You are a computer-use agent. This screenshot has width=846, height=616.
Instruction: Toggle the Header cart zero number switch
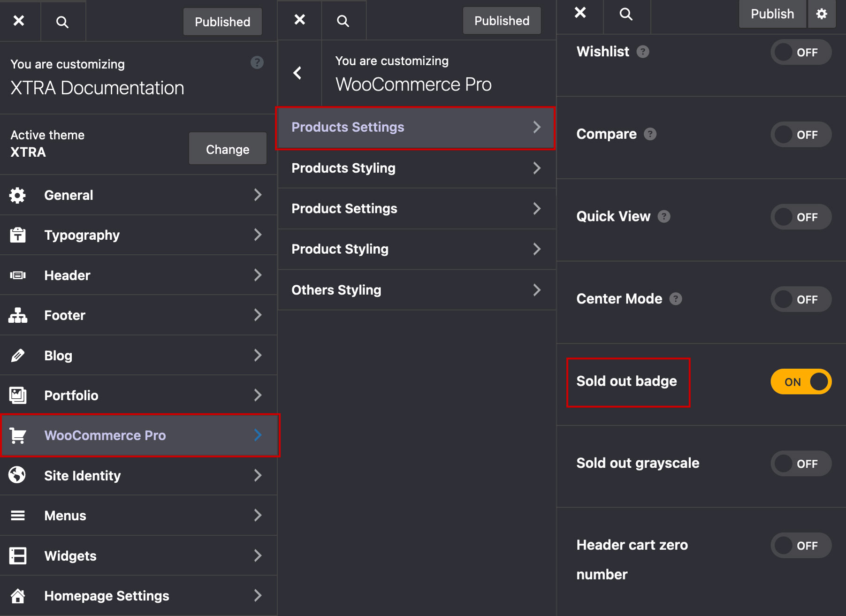pos(800,546)
